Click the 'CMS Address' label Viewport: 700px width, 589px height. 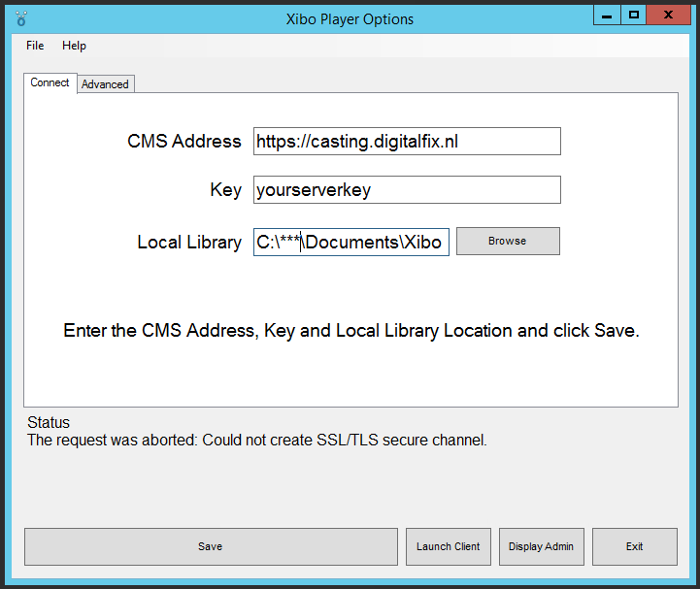[x=183, y=142]
